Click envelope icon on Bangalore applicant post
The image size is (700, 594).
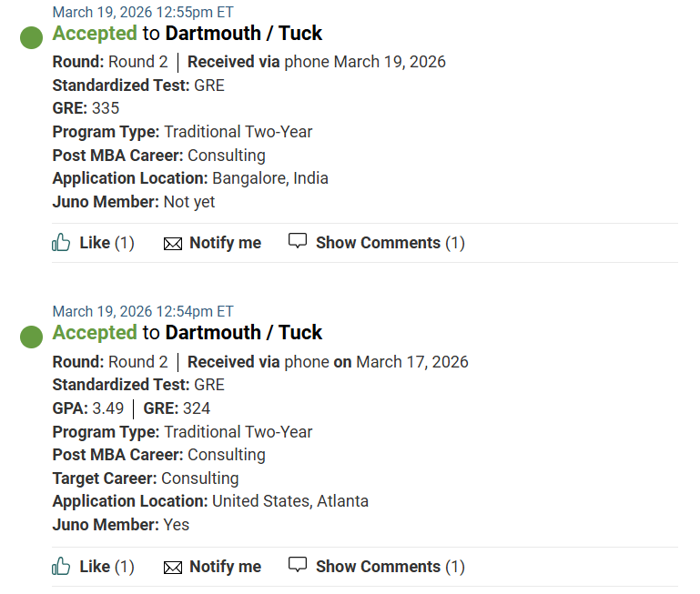click(x=172, y=244)
